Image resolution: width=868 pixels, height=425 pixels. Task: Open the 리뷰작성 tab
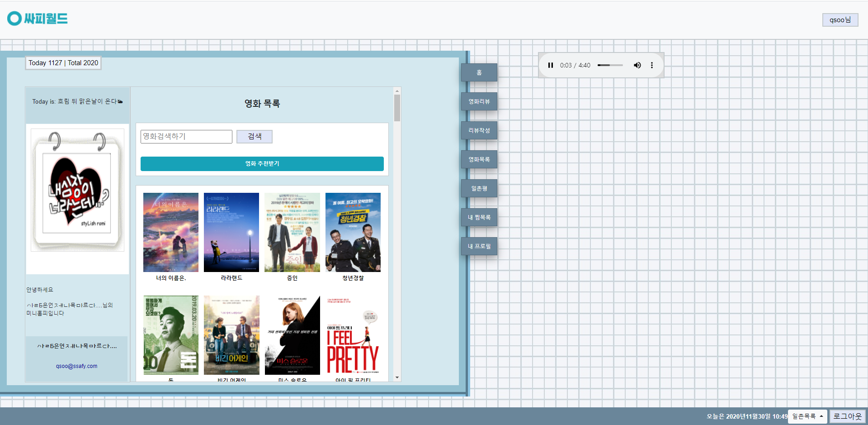(x=479, y=130)
